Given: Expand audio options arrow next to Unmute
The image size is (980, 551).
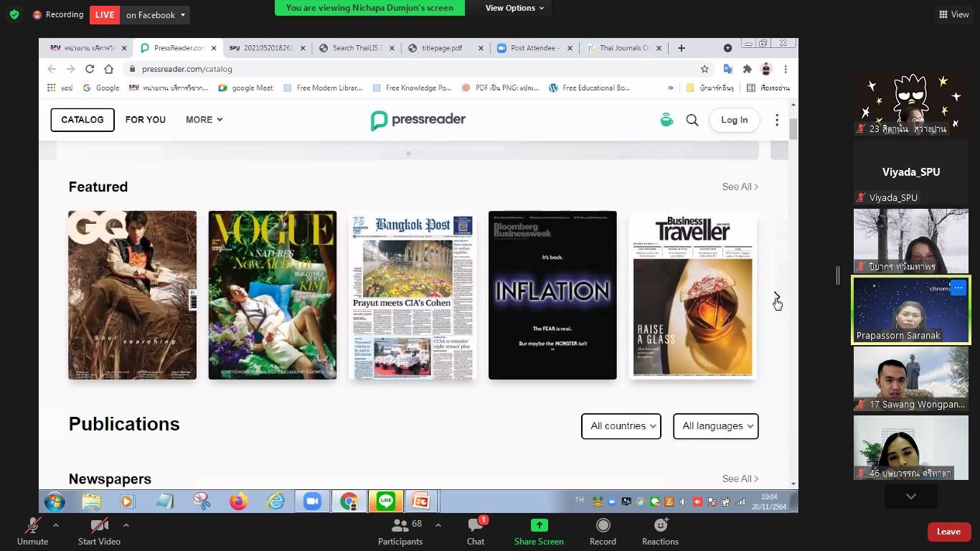Looking at the screenshot, I should (56, 525).
